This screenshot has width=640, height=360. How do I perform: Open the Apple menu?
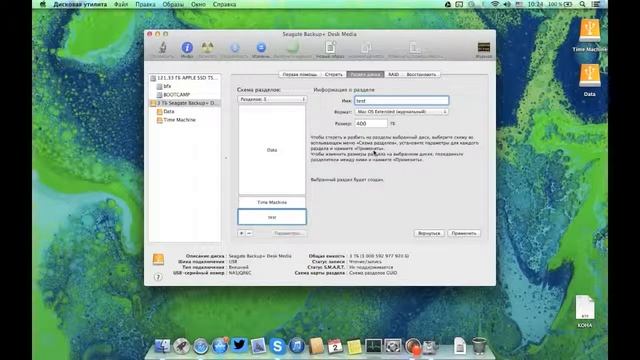coord(42,4)
